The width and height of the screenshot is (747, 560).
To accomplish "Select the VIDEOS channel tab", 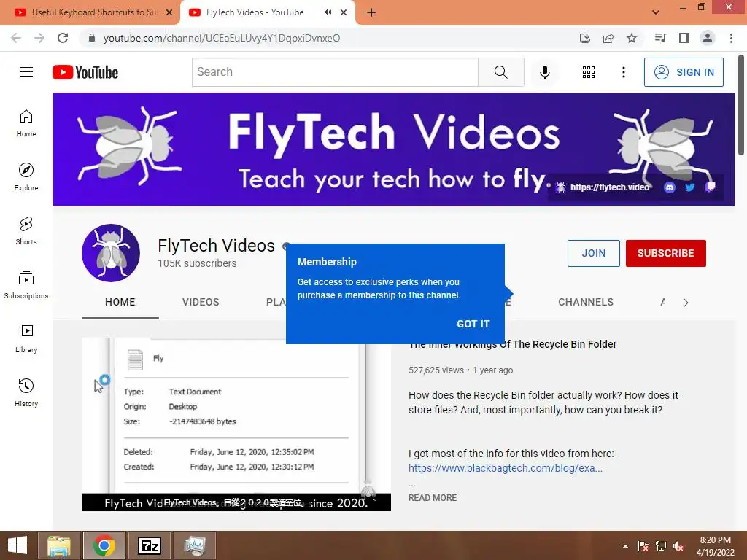I will pyautogui.click(x=201, y=302).
